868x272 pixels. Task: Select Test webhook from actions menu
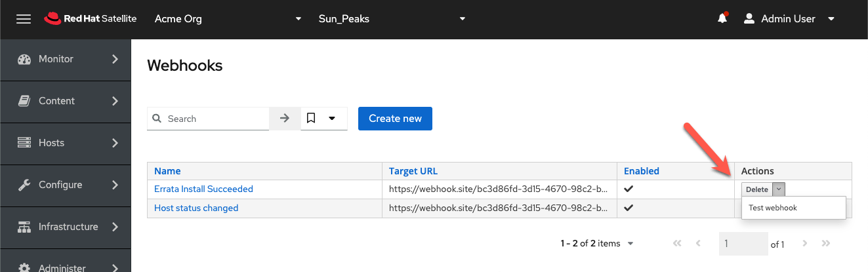pyautogui.click(x=773, y=208)
